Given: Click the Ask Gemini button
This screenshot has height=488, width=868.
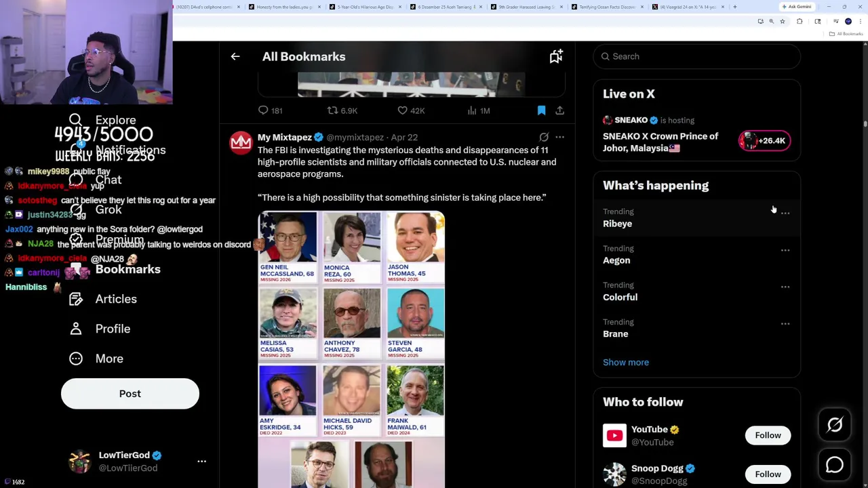Looking at the screenshot, I should pos(797,7).
